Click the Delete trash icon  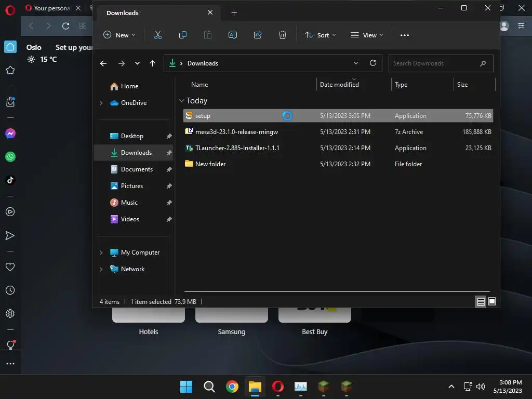(x=282, y=35)
